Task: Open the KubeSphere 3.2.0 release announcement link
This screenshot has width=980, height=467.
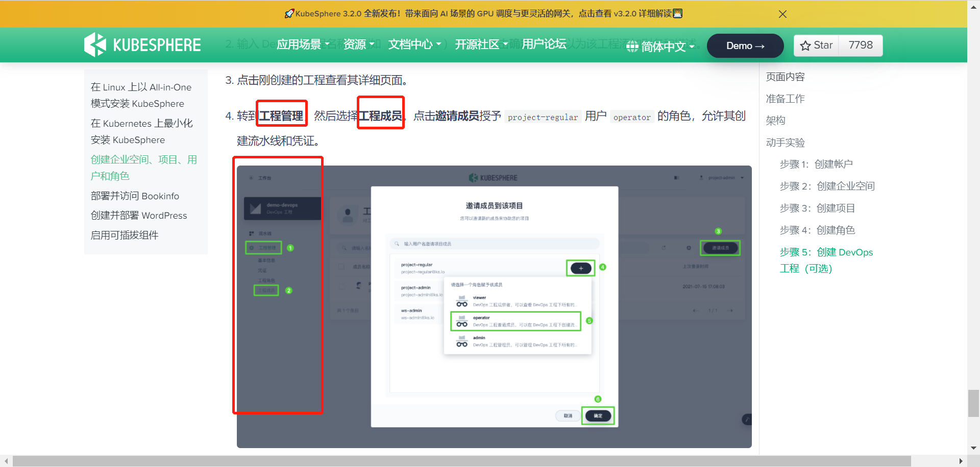Action: (x=483, y=14)
